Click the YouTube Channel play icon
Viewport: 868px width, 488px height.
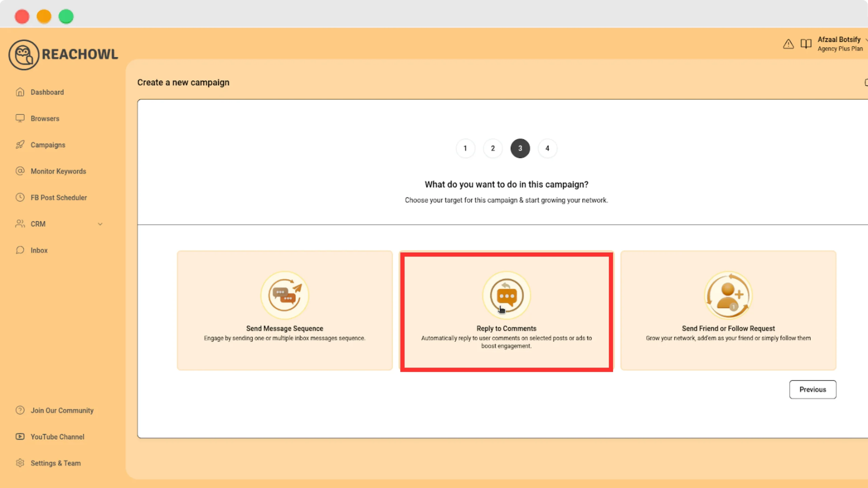pyautogui.click(x=20, y=436)
